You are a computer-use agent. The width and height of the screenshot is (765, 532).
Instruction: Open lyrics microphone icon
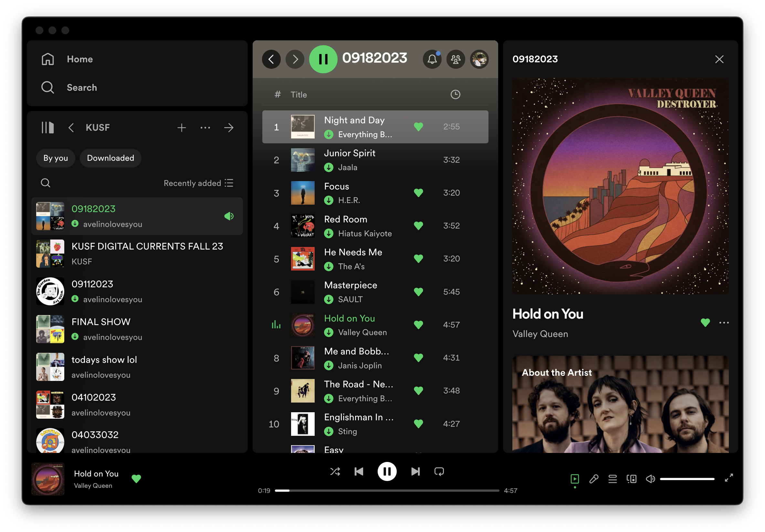click(594, 479)
